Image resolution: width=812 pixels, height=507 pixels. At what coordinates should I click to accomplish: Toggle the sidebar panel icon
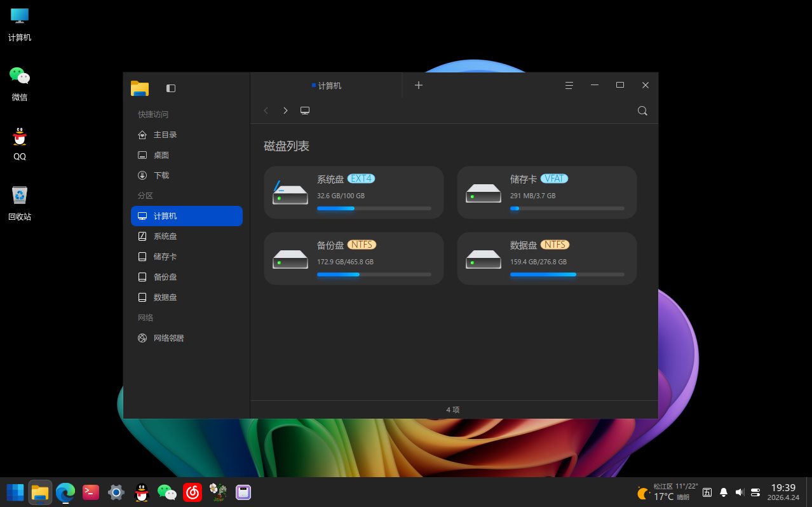(170, 88)
